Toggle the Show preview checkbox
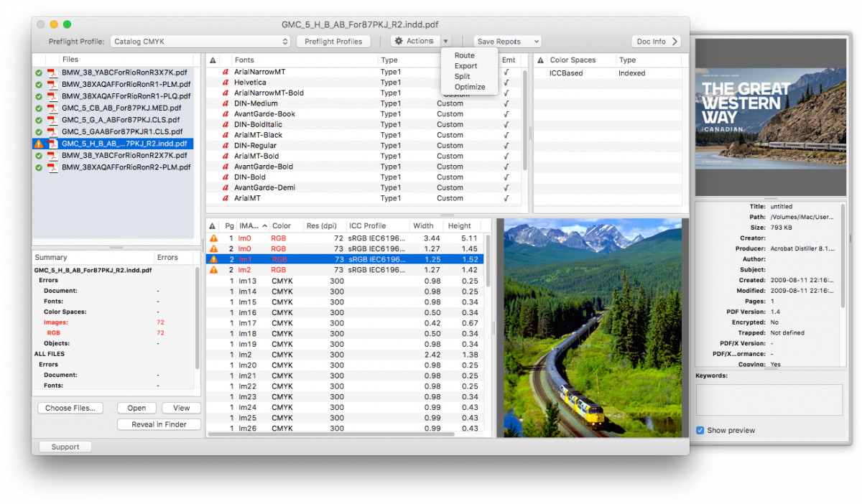Screen dimensions: 862x504 point(699,430)
